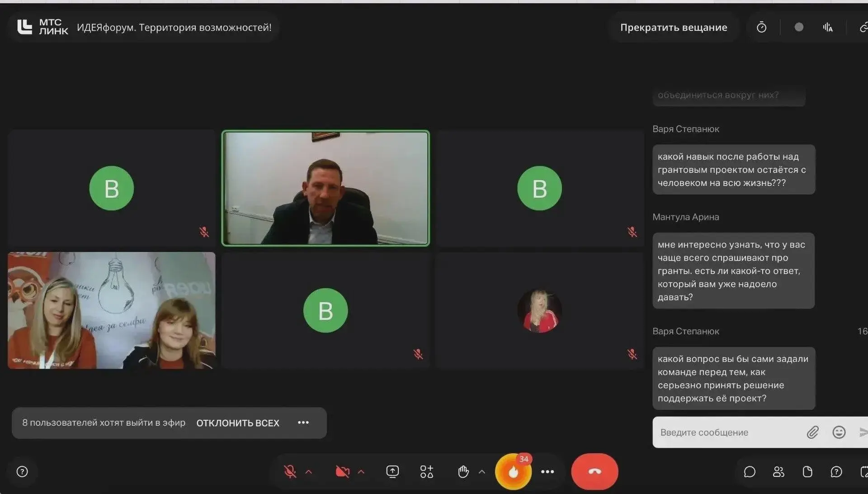Open the timer icon in top bar
868x494 pixels.
761,27
